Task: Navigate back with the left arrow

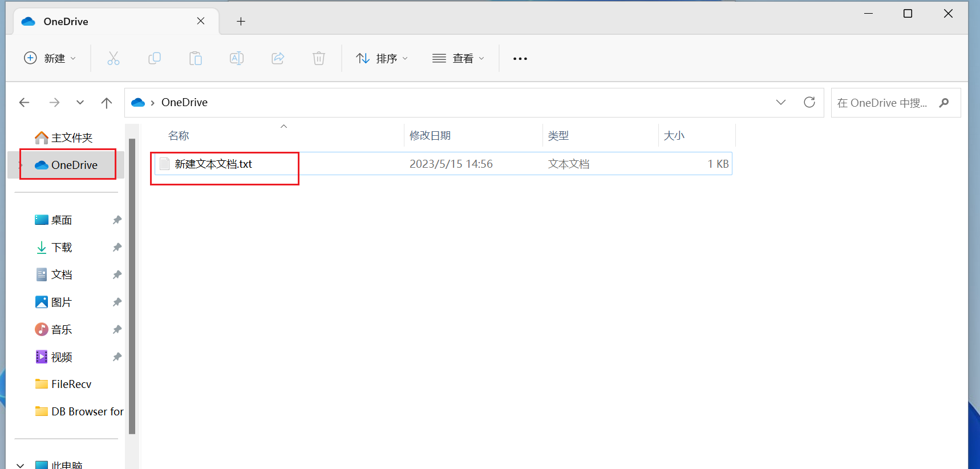Action: point(24,103)
